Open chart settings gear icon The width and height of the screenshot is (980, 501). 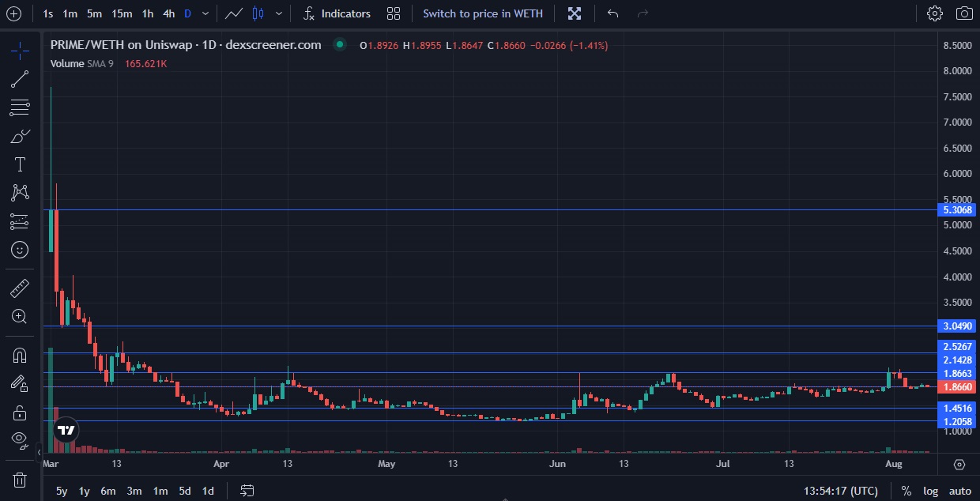[935, 13]
